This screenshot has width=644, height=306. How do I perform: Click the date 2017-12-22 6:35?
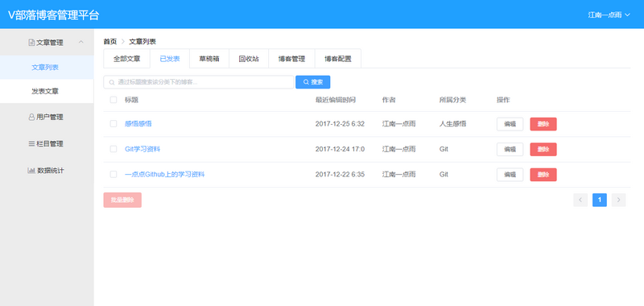pos(340,175)
